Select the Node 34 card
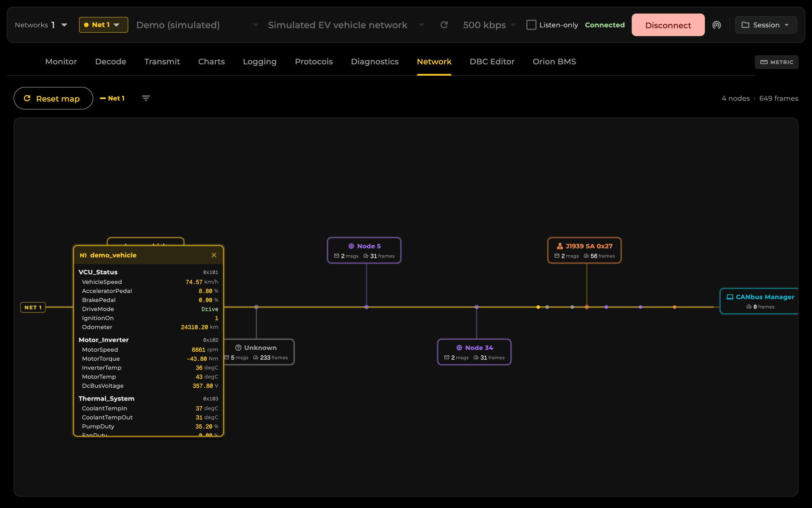 pos(474,352)
